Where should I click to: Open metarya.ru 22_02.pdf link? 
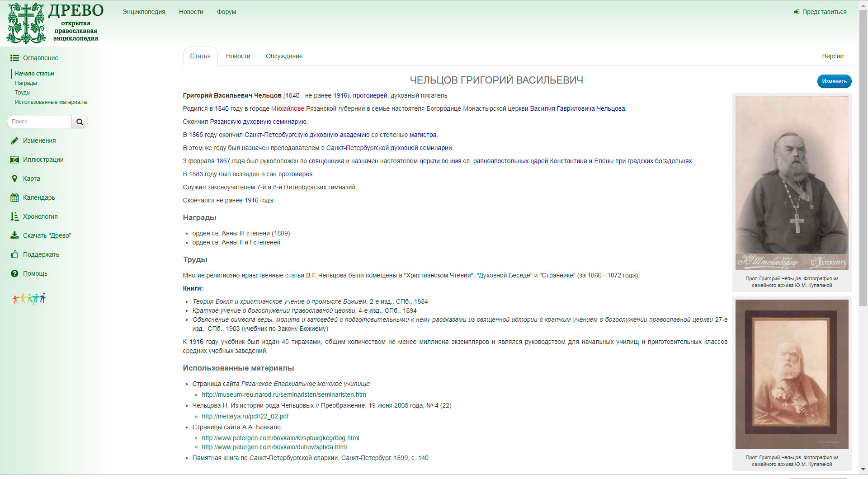tap(245, 416)
